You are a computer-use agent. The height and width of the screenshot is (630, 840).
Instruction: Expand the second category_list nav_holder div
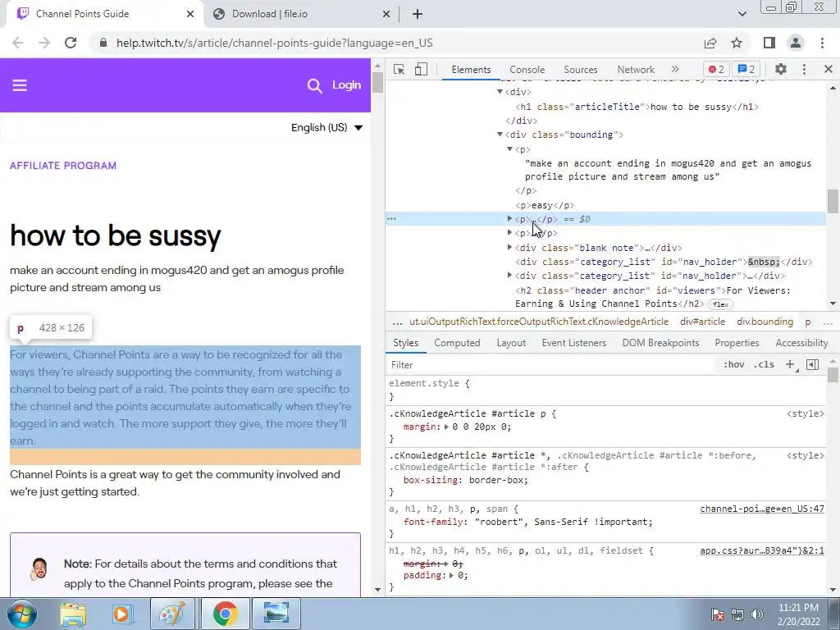pos(510,276)
